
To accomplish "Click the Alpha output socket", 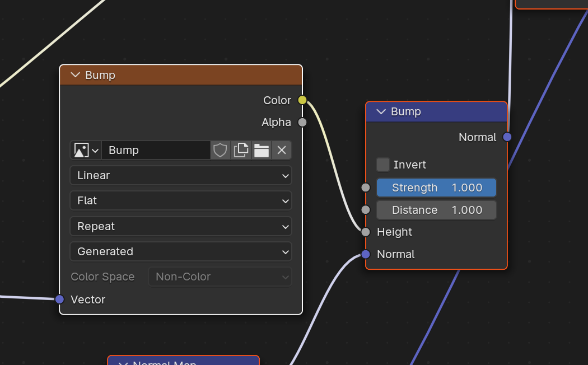I will 302,122.
